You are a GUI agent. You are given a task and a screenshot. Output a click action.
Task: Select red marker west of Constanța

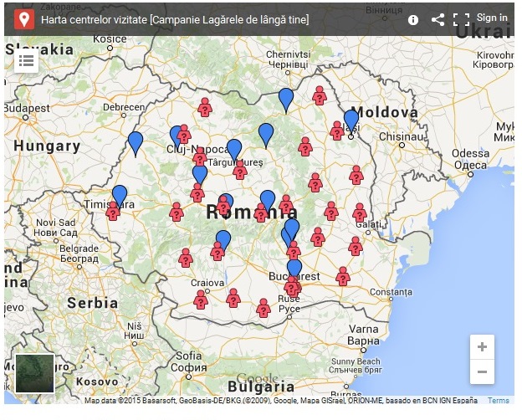343,276
